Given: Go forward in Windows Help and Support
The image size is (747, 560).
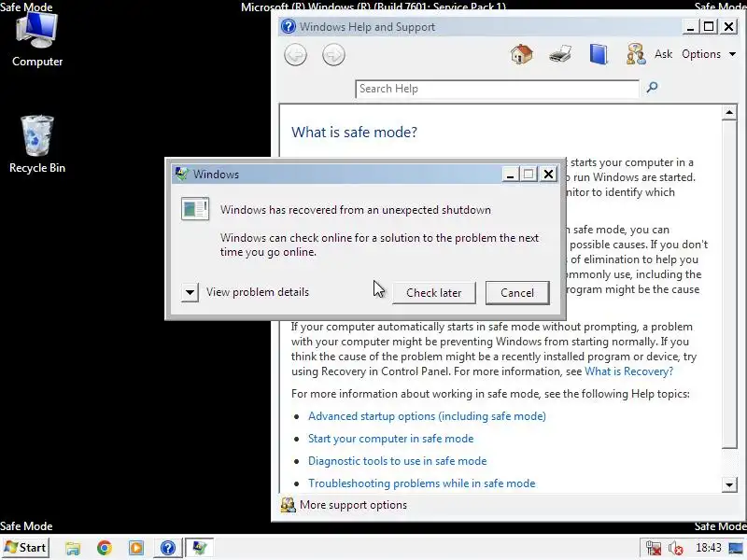Looking at the screenshot, I should point(333,55).
